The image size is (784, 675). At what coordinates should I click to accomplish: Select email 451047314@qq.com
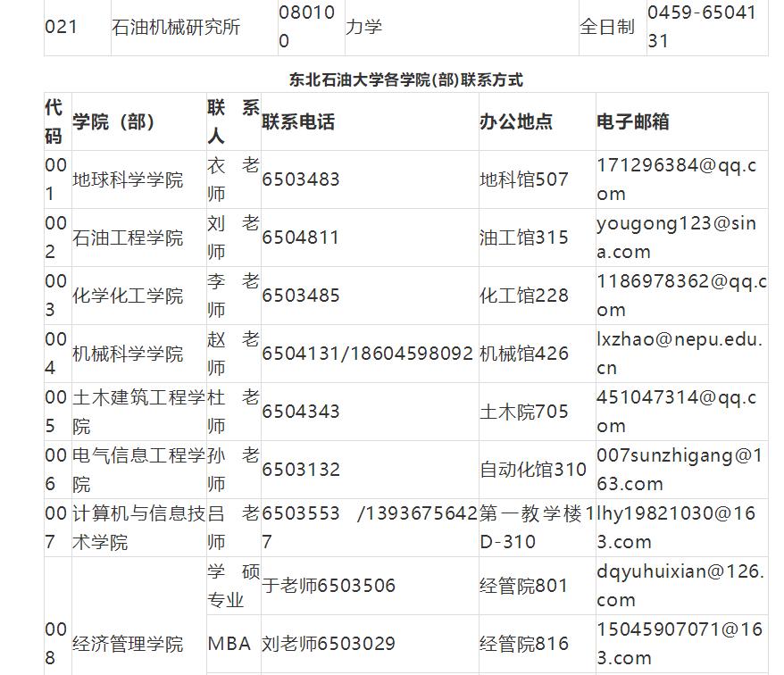677,412
